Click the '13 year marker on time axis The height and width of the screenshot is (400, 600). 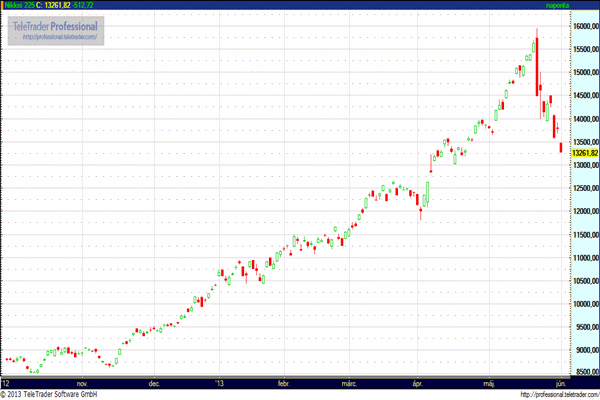click(221, 382)
